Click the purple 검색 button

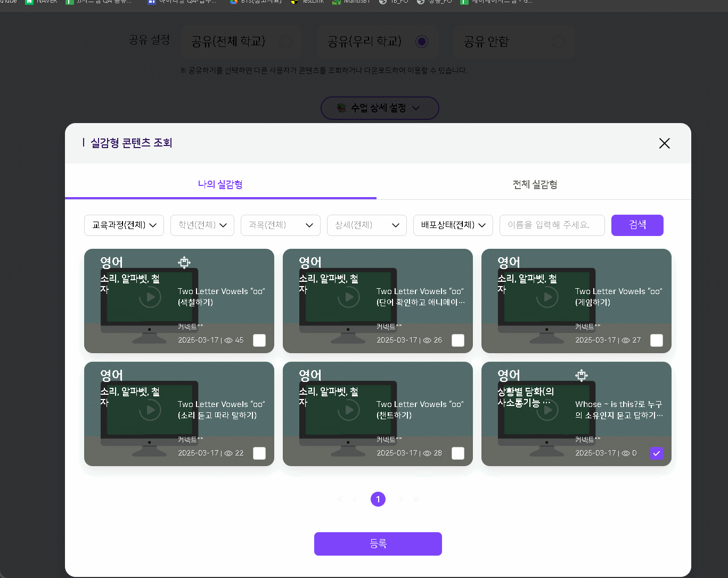[x=637, y=225]
